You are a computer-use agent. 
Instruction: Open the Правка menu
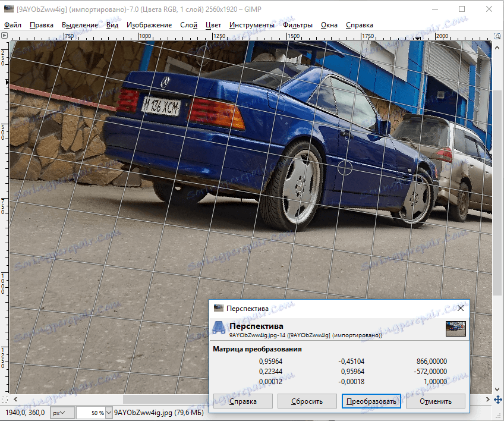(42, 25)
